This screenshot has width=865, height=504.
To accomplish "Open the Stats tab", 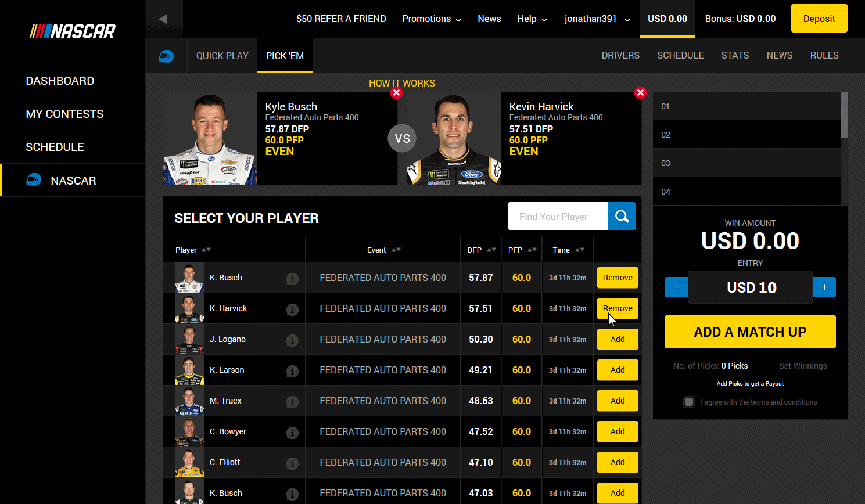I will click(735, 55).
